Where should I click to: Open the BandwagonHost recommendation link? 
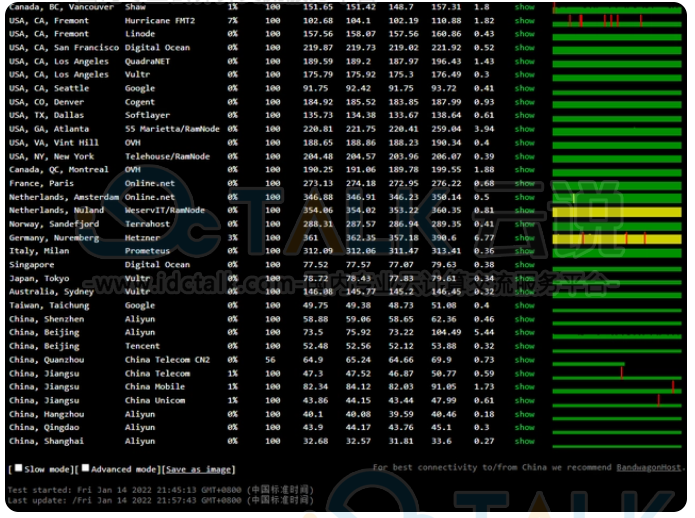click(x=648, y=467)
